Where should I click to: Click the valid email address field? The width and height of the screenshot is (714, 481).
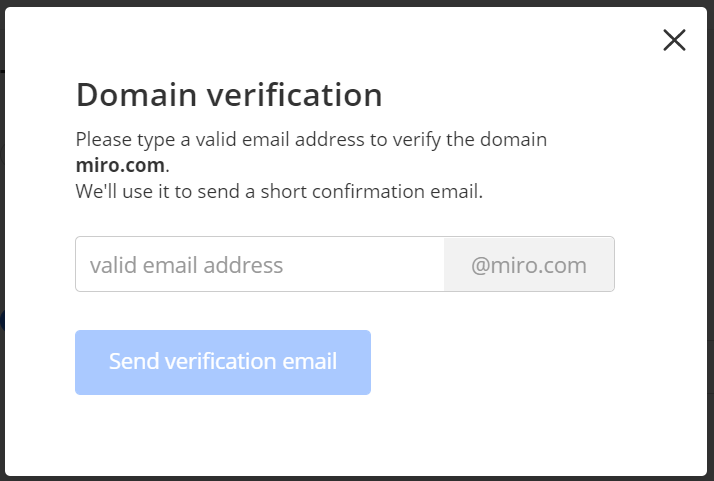(260, 265)
